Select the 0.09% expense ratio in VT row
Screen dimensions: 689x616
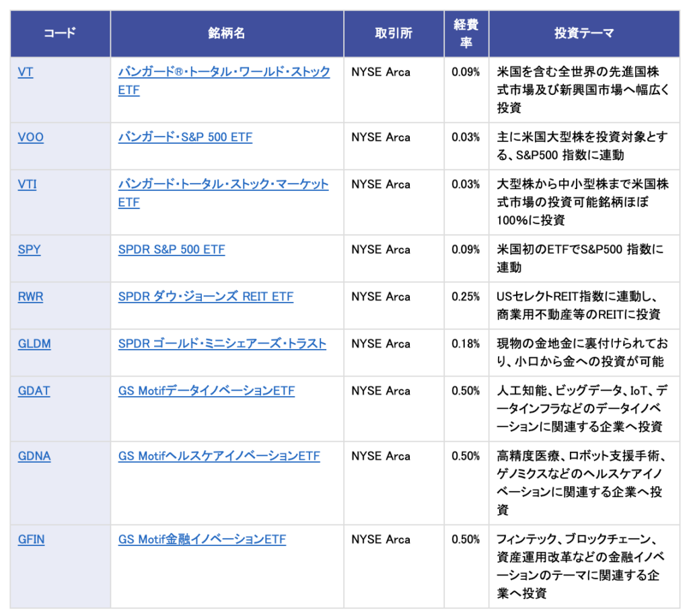tap(466, 72)
